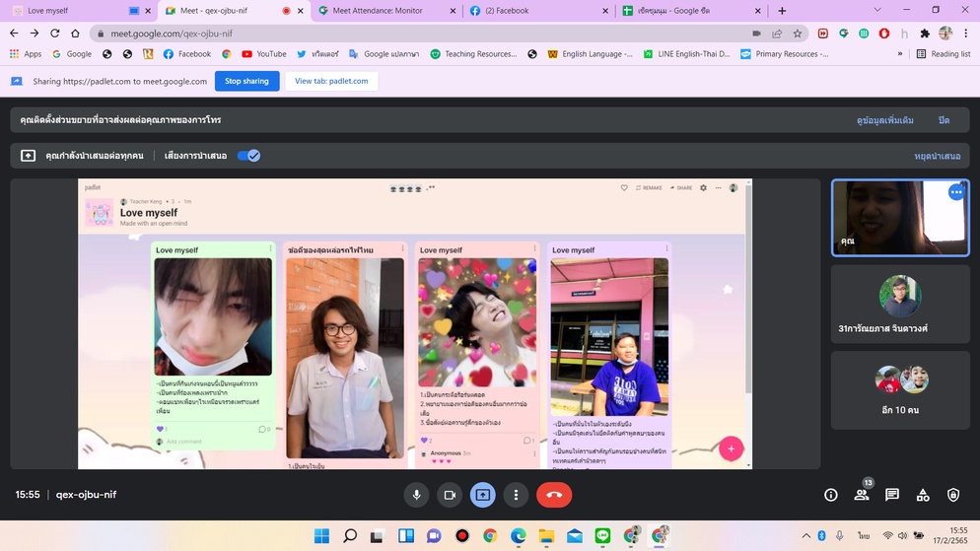Open Chrome extensions puzzle icon
This screenshot has height=551, width=980.
(925, 34)
